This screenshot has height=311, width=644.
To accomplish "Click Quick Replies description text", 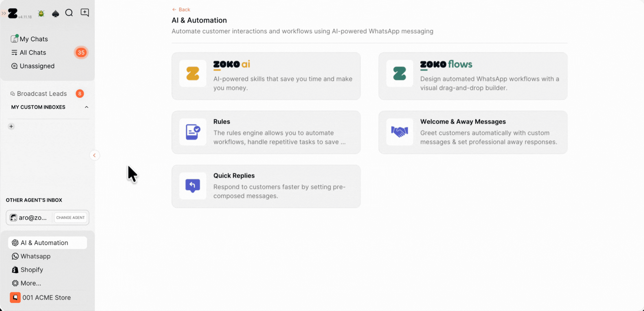I will [280, 191].
